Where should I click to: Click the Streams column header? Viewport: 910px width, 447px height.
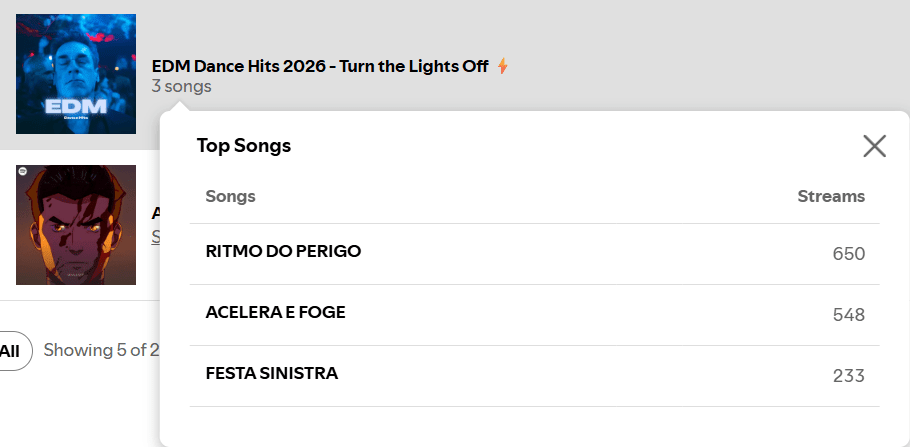[831, 196]
